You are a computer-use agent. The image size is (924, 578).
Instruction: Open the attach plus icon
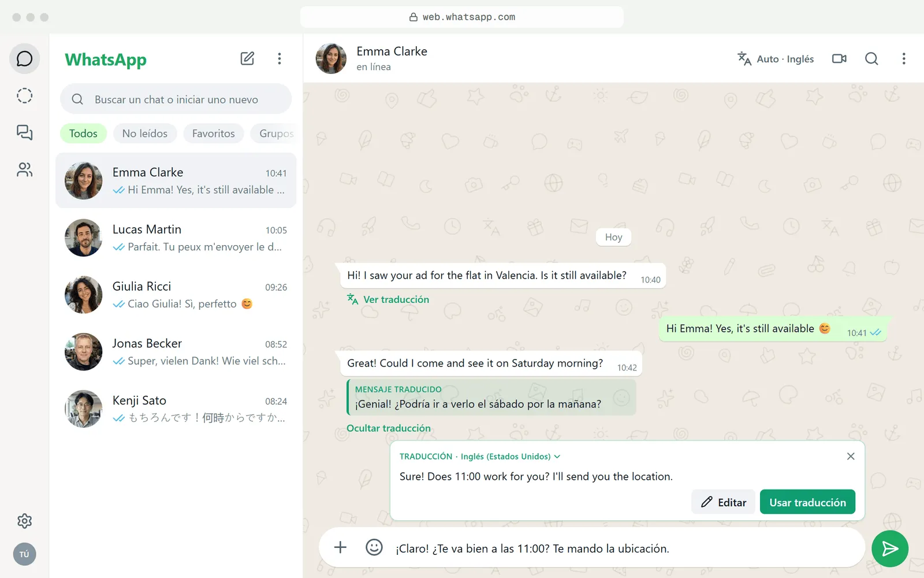[x=340, y=547]
